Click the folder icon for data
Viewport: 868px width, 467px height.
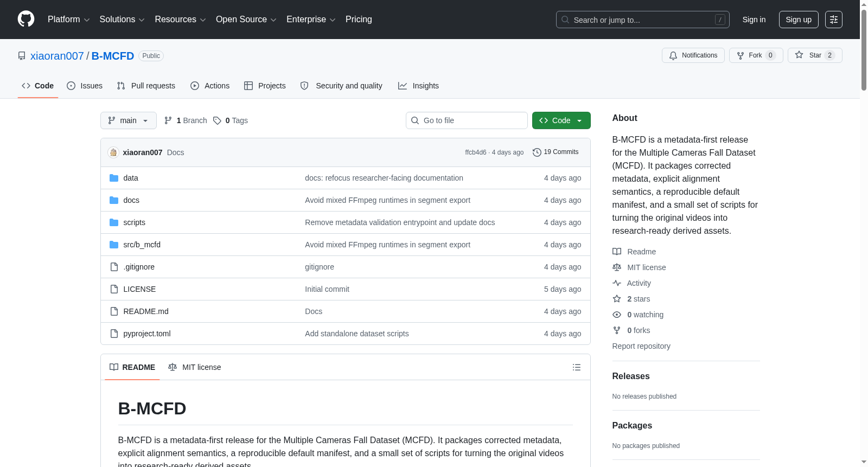pos(114,178)
